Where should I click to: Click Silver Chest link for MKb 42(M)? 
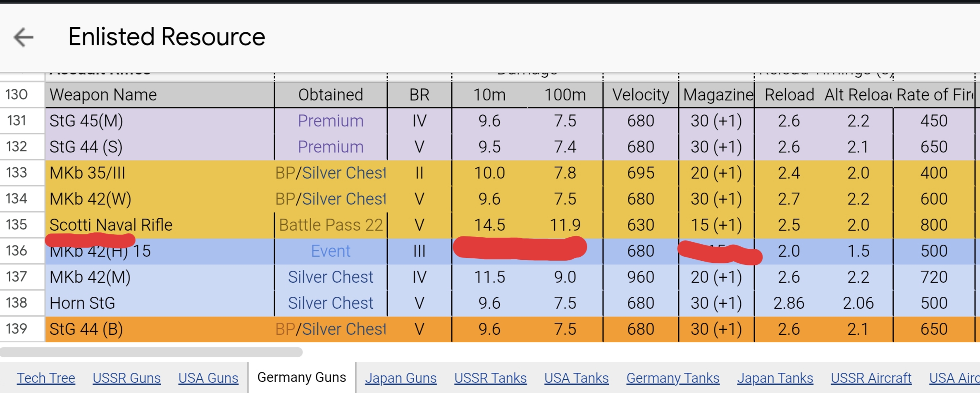point(331,277)
